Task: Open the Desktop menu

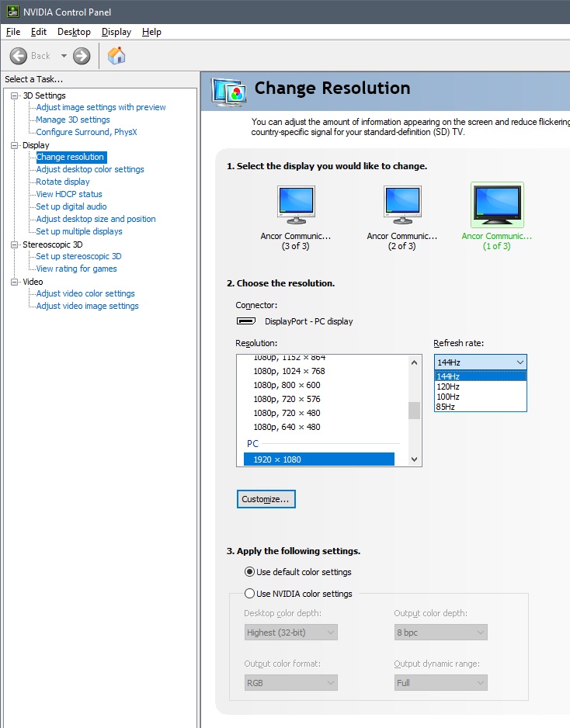Action: click(74, 32)
